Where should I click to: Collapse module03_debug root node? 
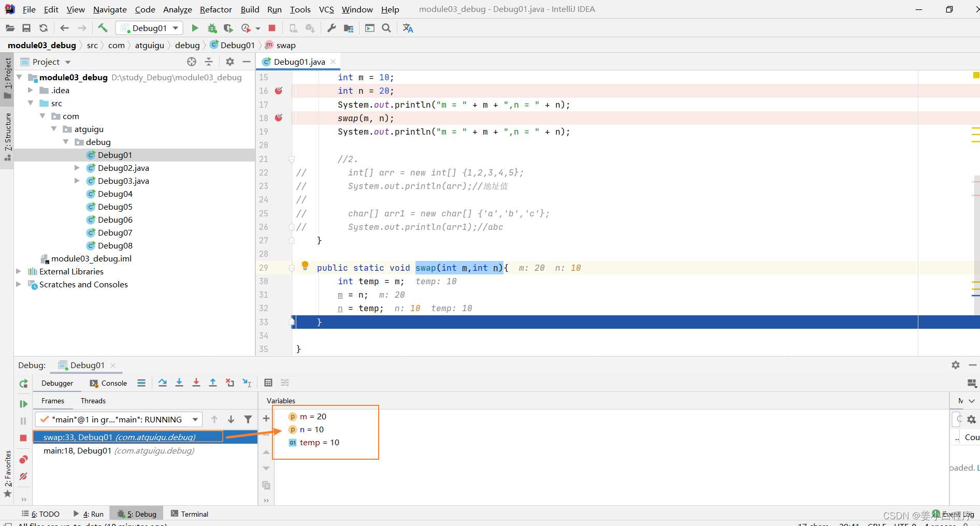pyautogui.click(x=19, y=77)
